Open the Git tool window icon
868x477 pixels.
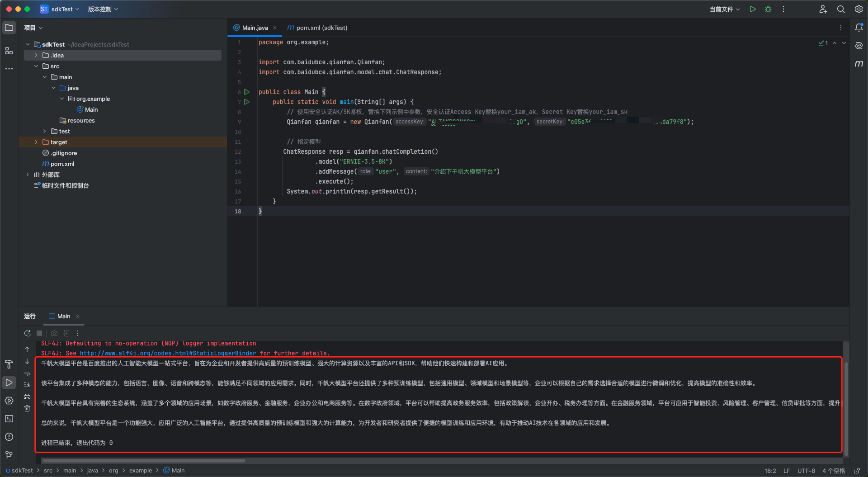9,454
